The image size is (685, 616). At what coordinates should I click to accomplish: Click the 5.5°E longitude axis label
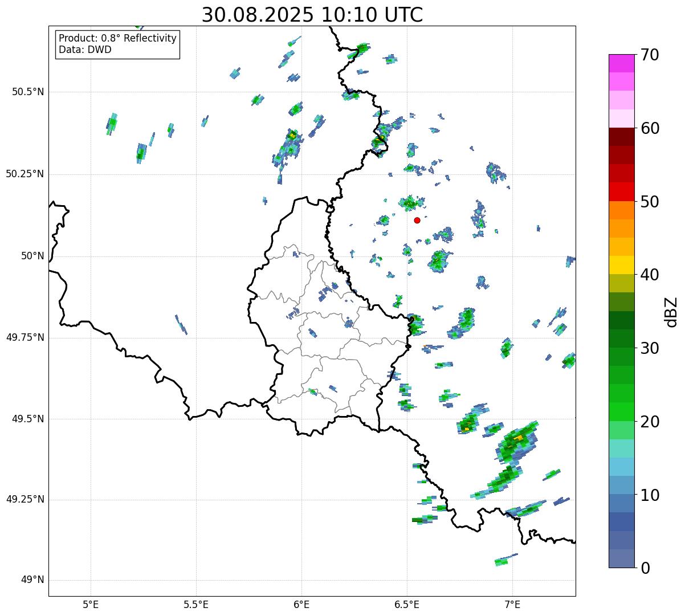coord(196,604)
